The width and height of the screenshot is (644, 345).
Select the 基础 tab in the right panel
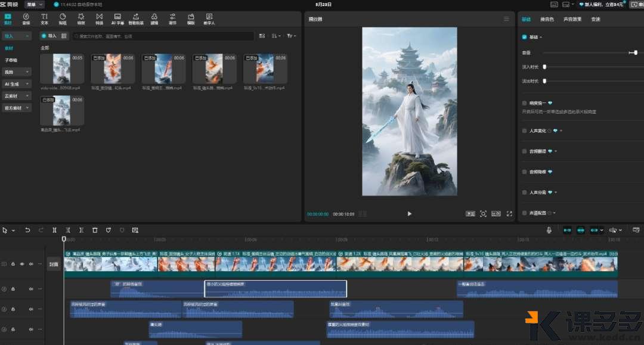point(526,19)
